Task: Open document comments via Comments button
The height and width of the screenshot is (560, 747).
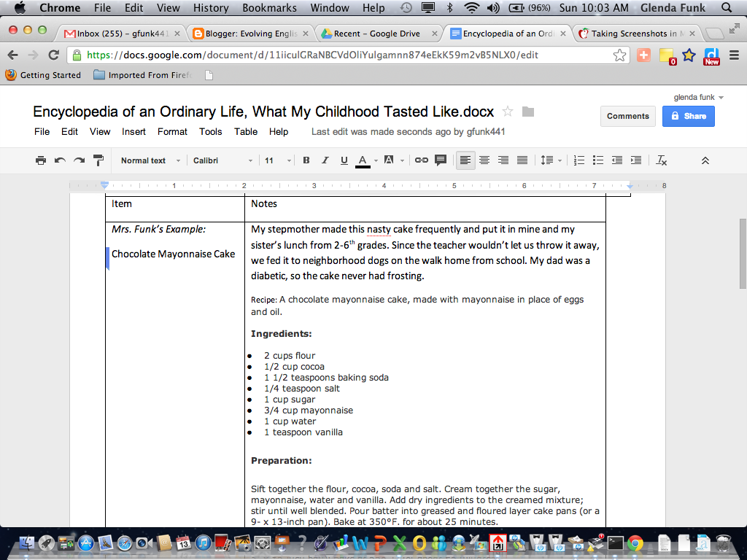Action: (627, 116)
